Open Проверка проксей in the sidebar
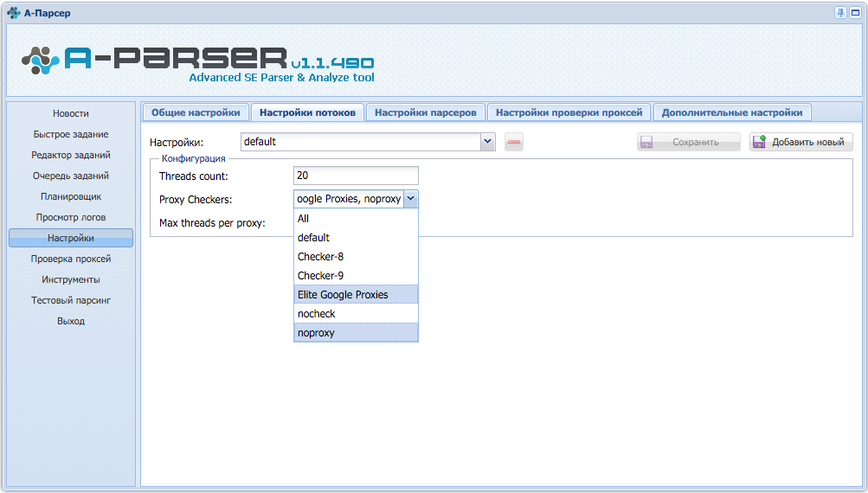This screenshot has width=868, height=493. pos(71,259)
